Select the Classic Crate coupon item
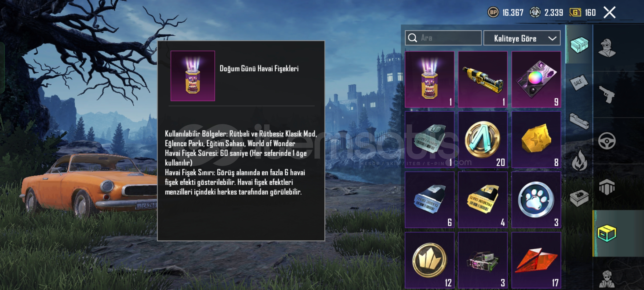The image size is (644, 290). pyautogui.click(x=429, y=200)
